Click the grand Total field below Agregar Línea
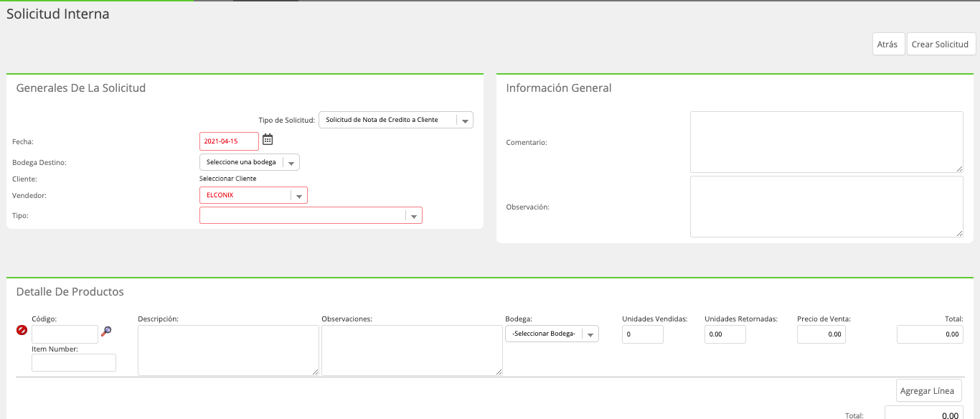 tap(924, 414)
